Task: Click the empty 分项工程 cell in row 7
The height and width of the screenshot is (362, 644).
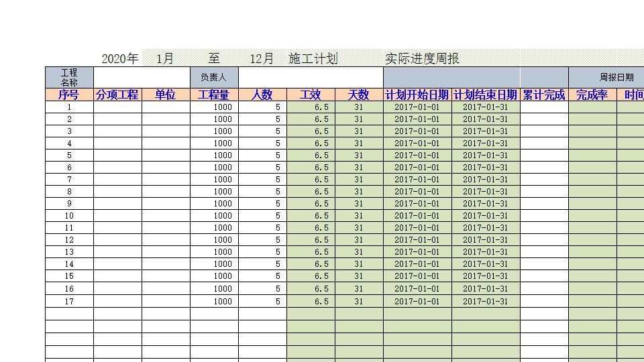Action: 117,180
